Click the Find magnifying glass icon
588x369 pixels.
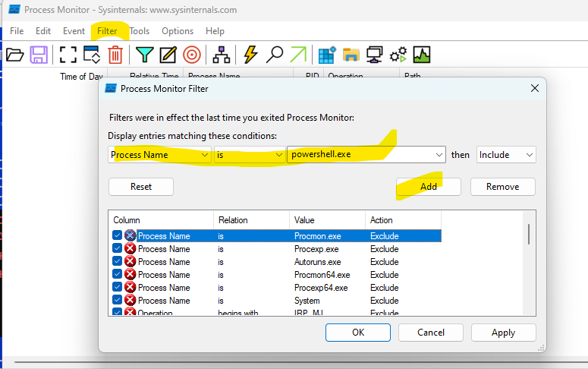click(x=275, y=55)
